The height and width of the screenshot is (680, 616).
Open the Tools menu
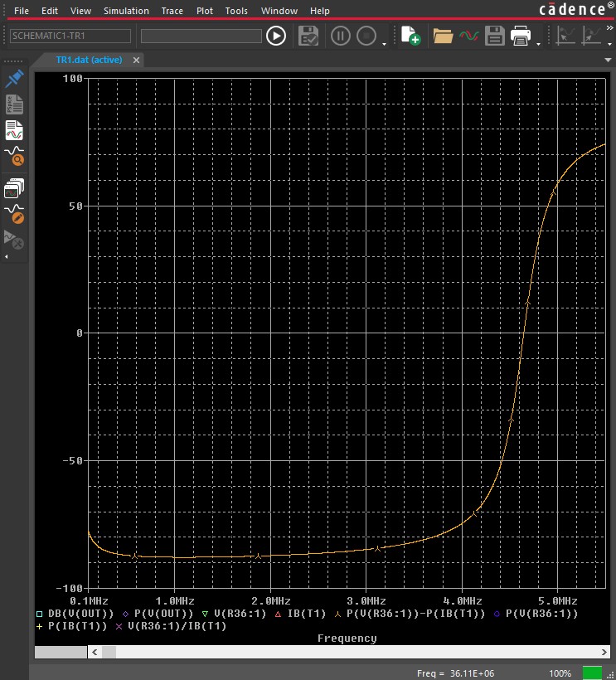point(236,11)
